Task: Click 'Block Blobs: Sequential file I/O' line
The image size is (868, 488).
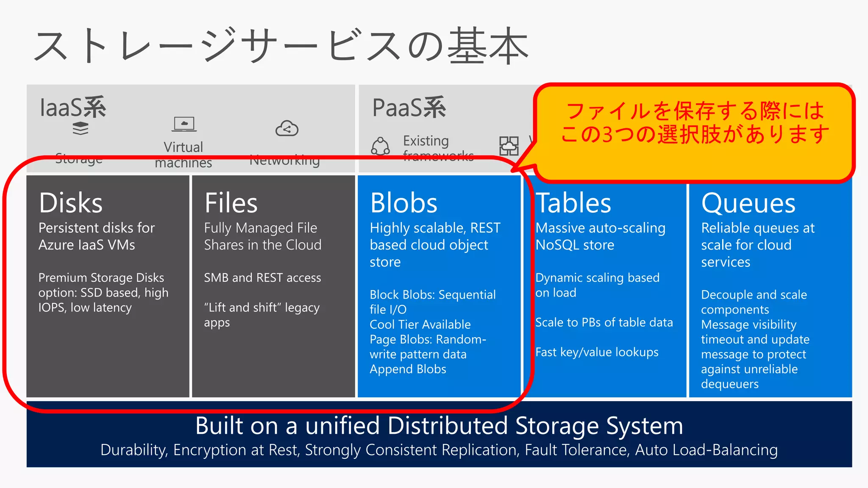Action: click(x=433, y=302)
